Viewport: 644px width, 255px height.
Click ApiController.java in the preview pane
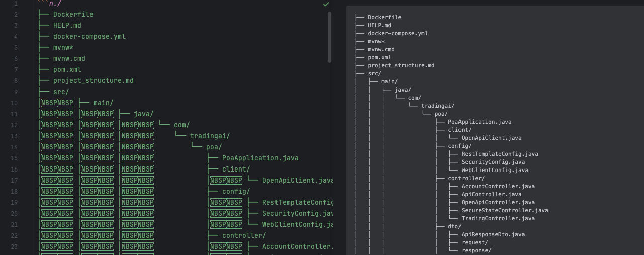click(x=492, y=194)
